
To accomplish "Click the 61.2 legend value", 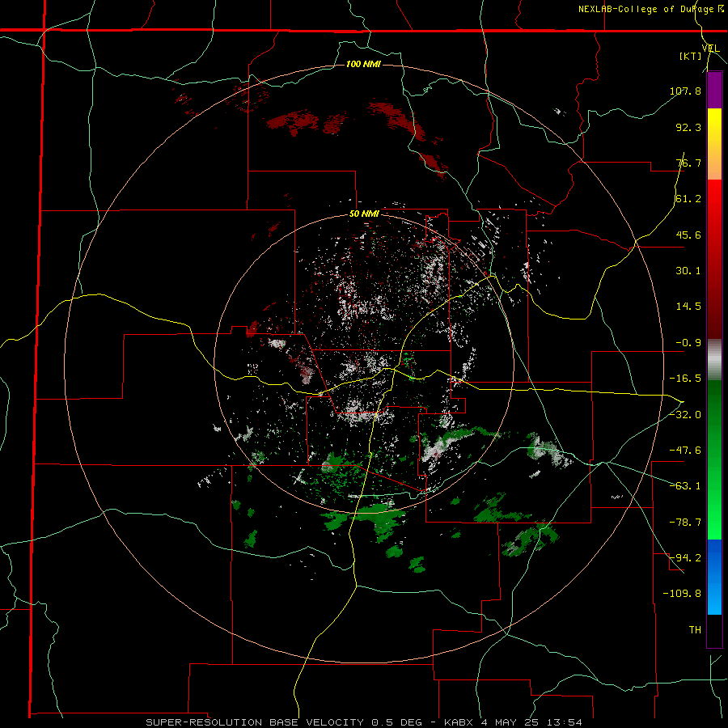I will point(688,199).
